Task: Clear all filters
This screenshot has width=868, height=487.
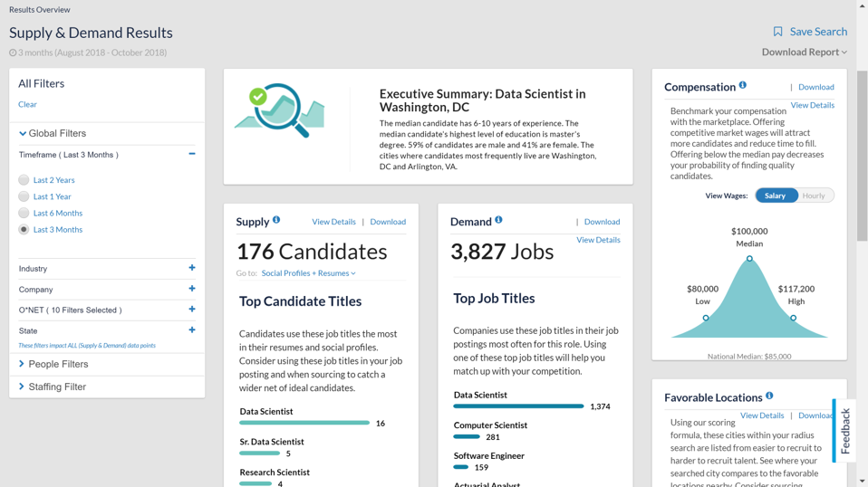Action: click(27, 104)
